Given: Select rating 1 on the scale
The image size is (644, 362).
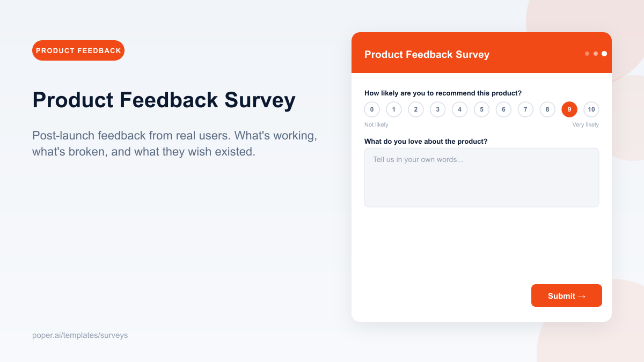Looking at the screenshot, I should (394, 109).
